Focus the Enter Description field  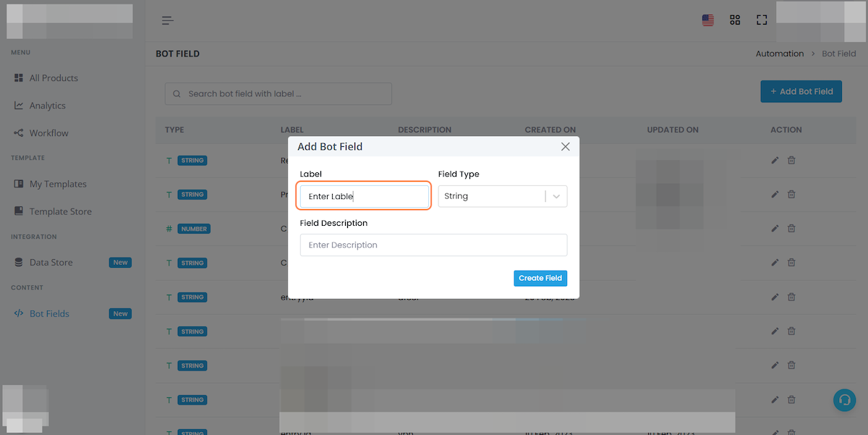(x=433, y=245)
